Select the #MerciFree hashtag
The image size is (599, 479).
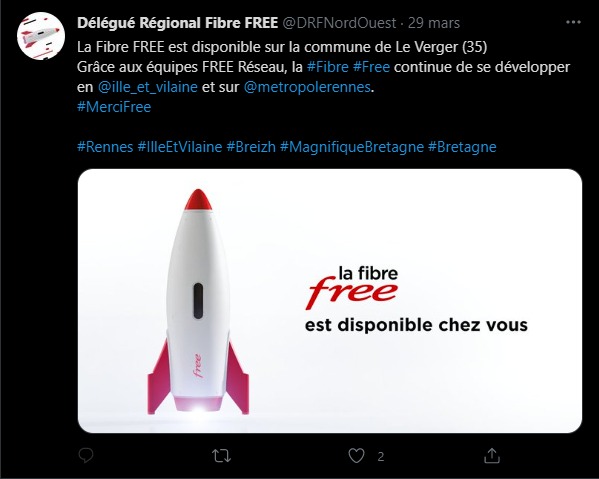(x=114, y=107)
